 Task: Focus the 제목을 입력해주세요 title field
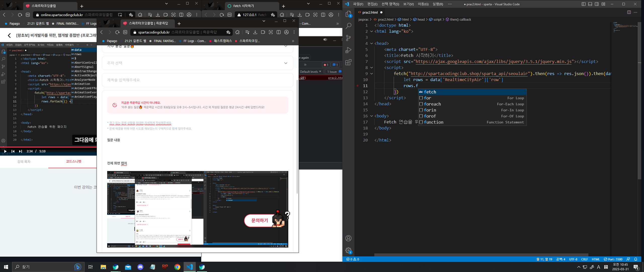coord(197,80)
